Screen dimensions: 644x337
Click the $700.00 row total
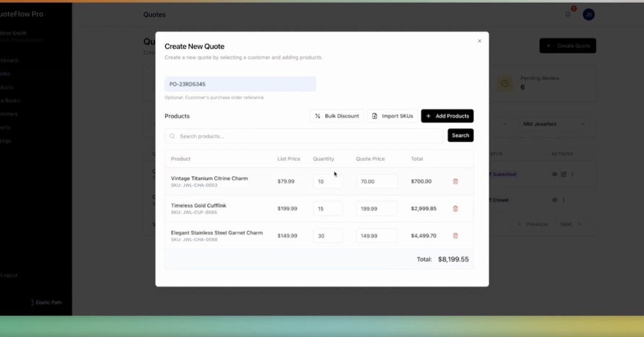coord(421,181)
